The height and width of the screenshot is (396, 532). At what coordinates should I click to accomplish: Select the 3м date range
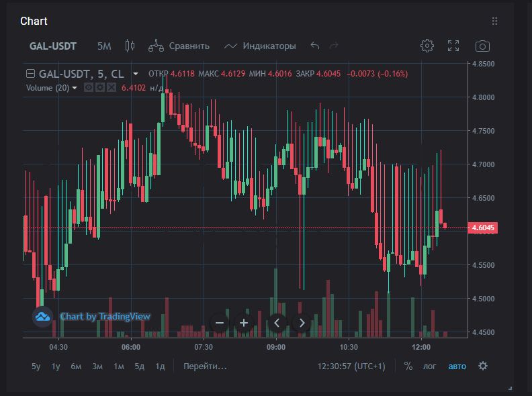click(97, 366)
